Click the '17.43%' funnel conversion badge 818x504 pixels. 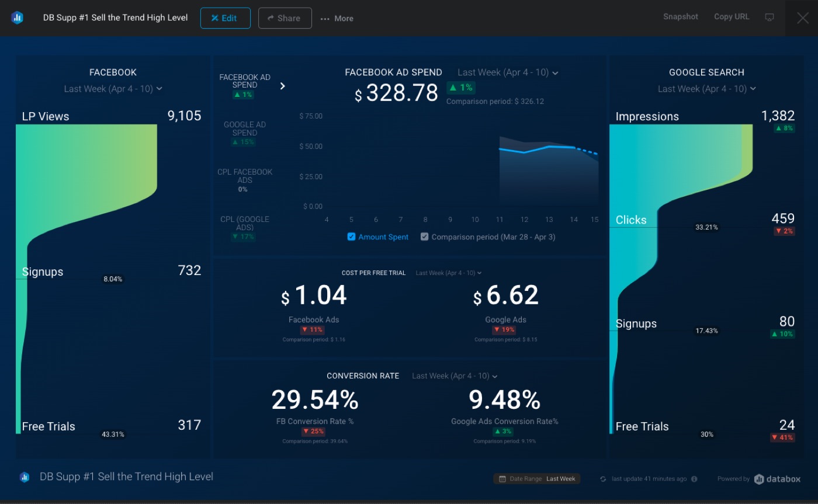[706, 331]
